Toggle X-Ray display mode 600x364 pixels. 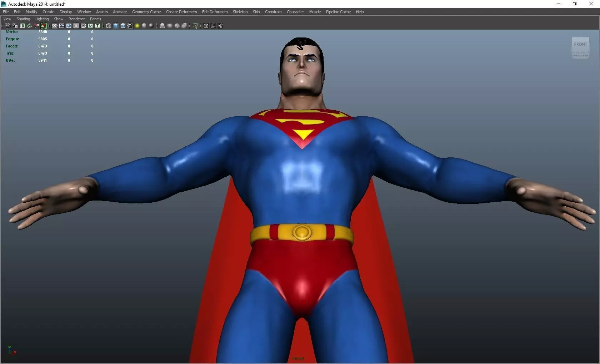point(206,26)
